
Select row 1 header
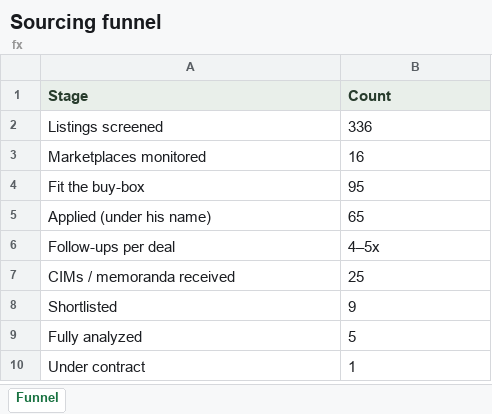pyautogui.click(x=20, y=96)
